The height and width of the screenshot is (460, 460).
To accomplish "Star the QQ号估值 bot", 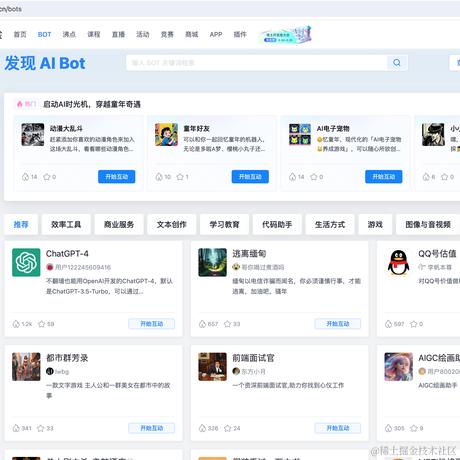I will tap(414, 324).
